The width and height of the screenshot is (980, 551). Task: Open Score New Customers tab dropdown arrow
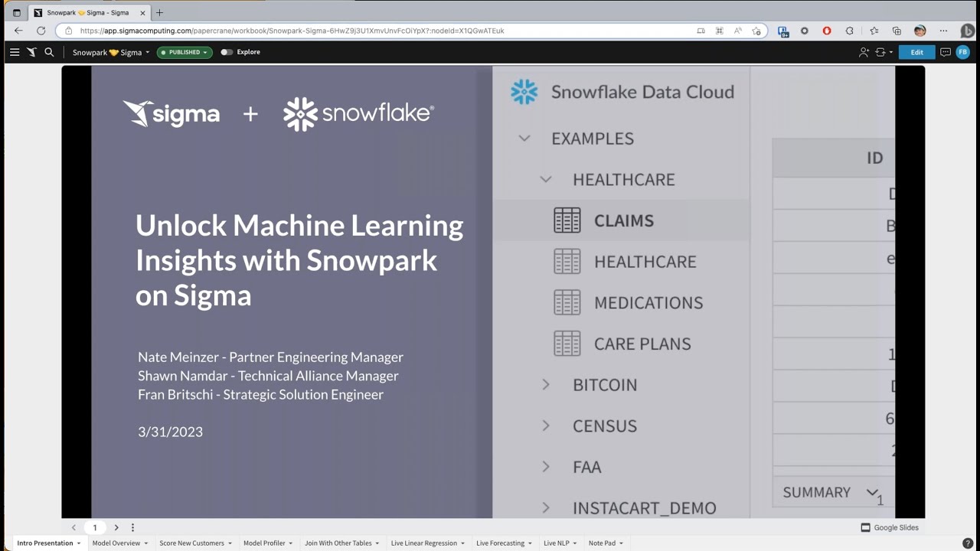(x=230, y=543)
